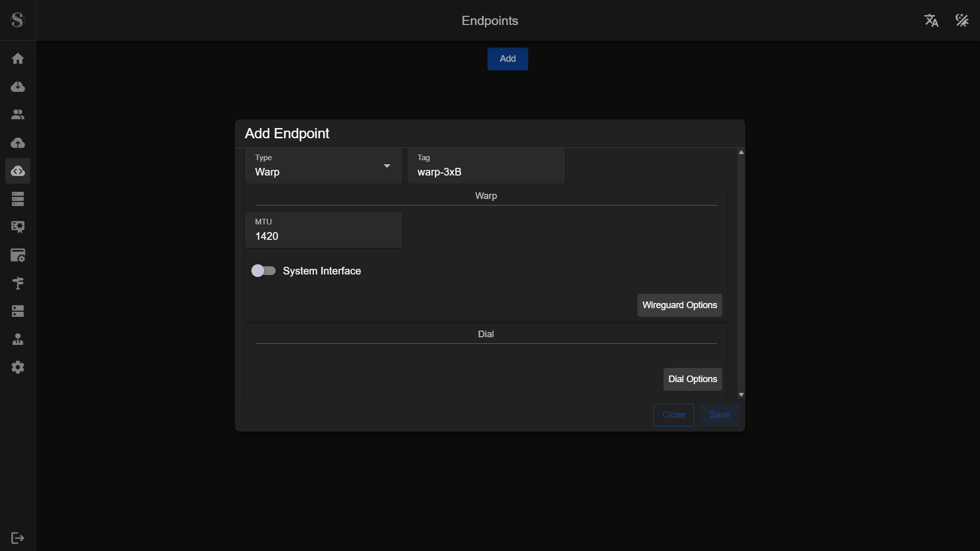Click the logout icon at the bottom of the sidebar
The width and height of the screenshot is (980, 551).
pos(18,538)
